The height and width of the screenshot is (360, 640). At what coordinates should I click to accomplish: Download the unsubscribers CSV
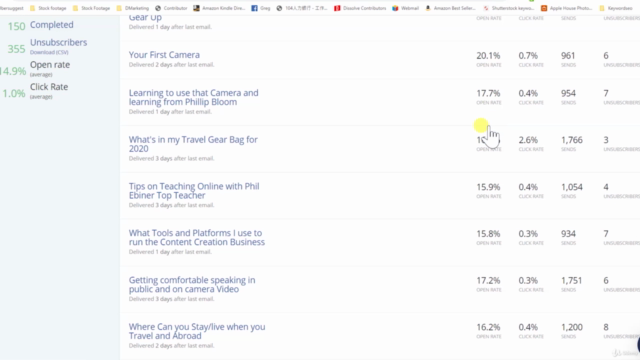click(x=49, y=52)
